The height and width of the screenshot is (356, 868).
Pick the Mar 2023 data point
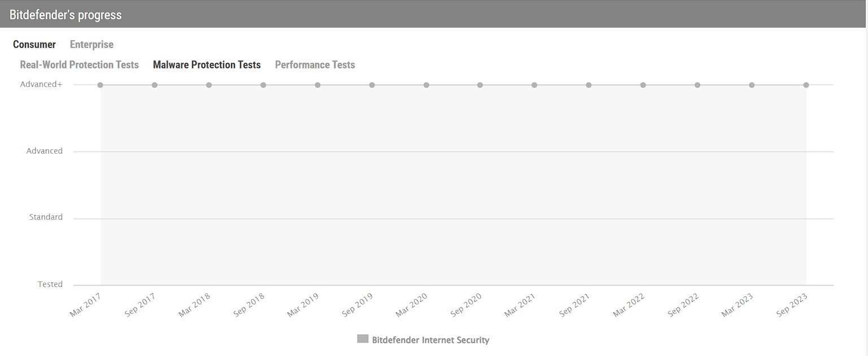pyautogui.click(x=752, y=85)
